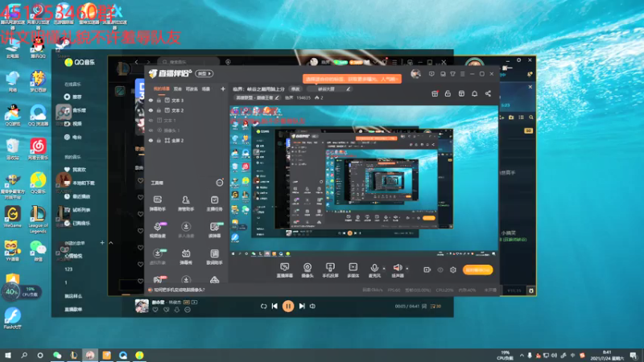Collapse QQ音乐 created playlists chevron
The height and width of the screenshot is (362, 644).
click(x=111, y=243)
